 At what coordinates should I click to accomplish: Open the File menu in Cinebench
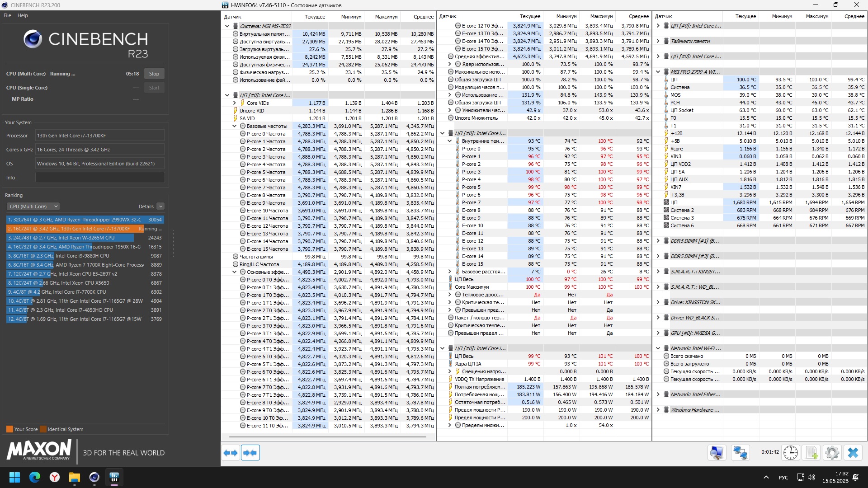(x=7, y=15)
